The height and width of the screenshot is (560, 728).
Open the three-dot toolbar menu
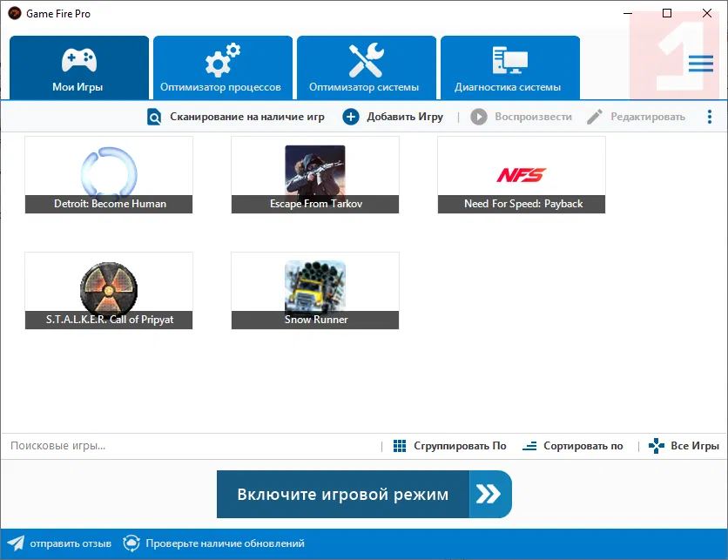710,117
